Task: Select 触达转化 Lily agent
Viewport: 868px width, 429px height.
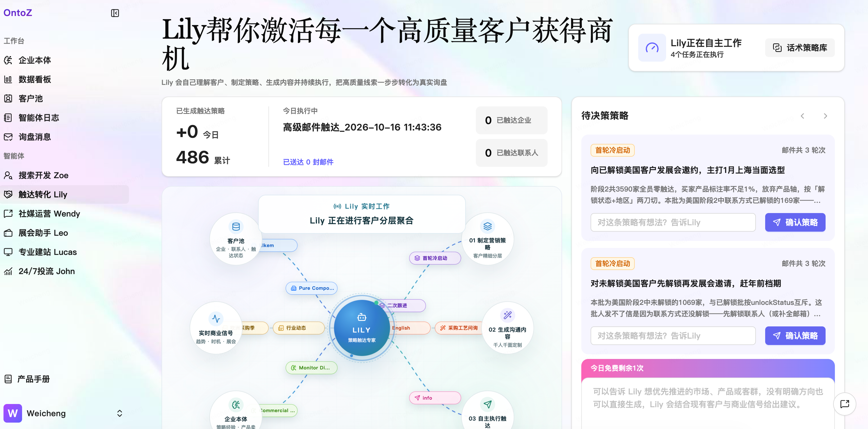Action: pos(64,195)
